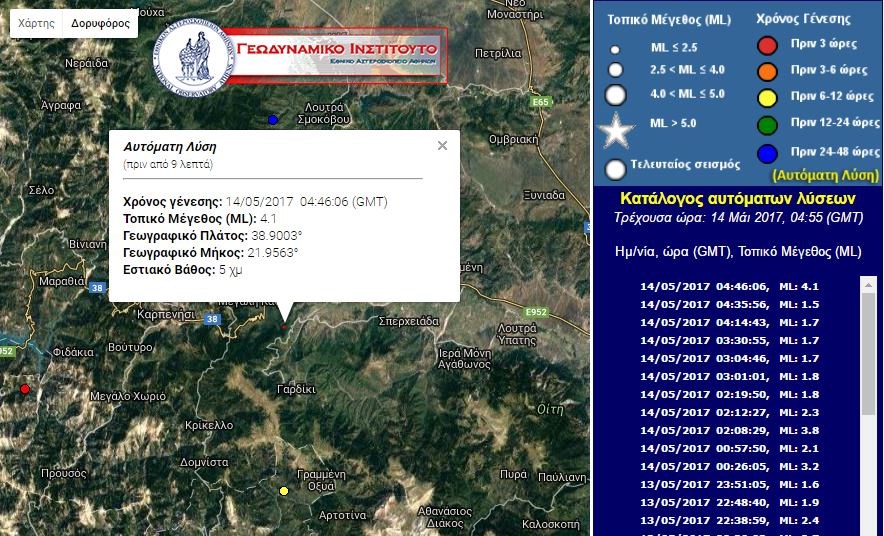Click the small red epicenter marker below the popup
Image resolution: width=884 pixels, height=536 pixels.
pos(283,326)
